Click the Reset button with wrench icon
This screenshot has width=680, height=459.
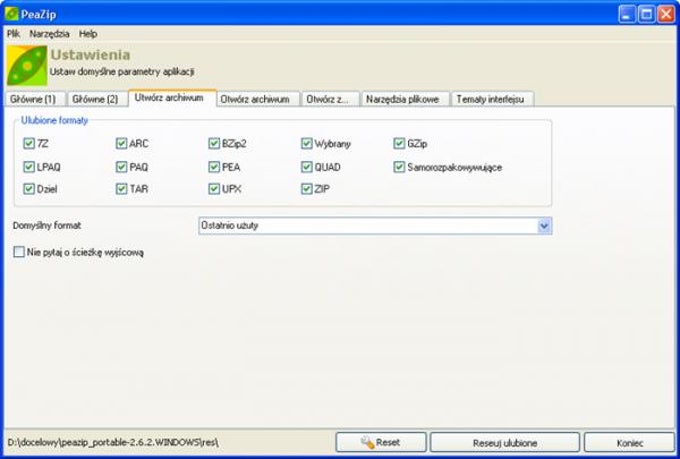(x=381, y=443)
